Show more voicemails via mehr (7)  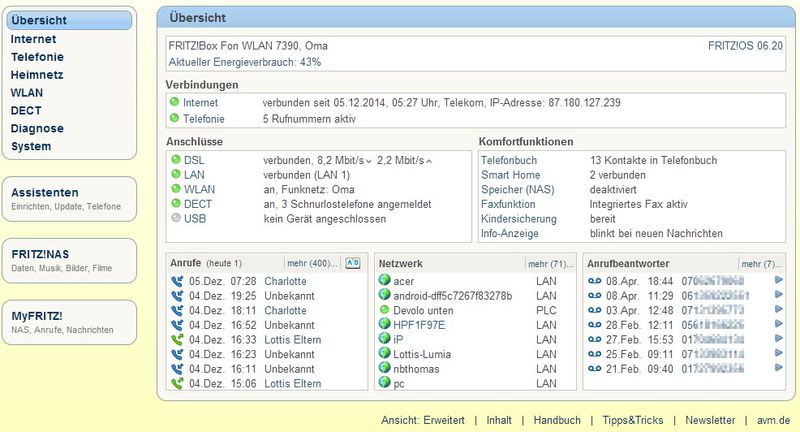click(x=761, y=264)
